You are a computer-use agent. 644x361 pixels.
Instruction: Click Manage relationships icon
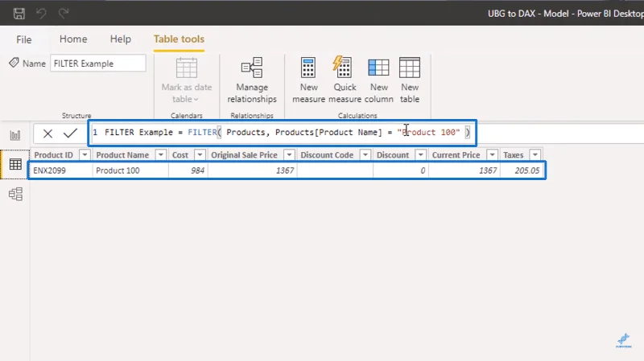click(x=252, y=68)
